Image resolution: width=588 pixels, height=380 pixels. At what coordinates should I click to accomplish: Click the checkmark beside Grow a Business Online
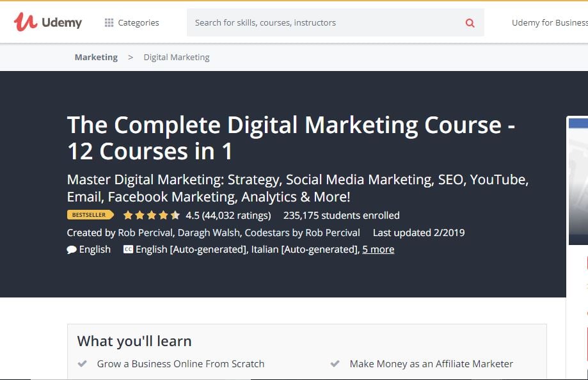click(82, 363)
